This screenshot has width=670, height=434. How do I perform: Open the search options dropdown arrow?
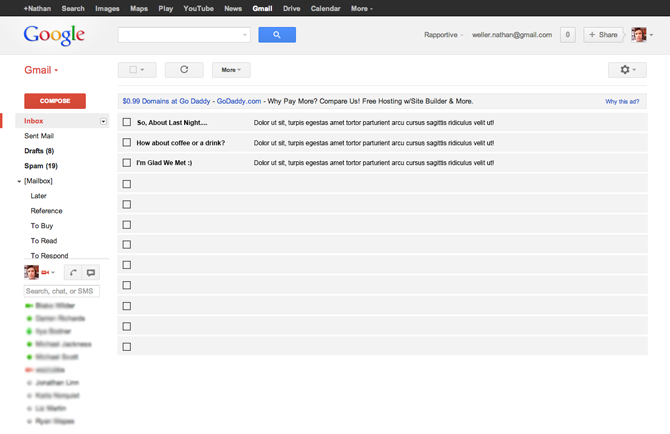(x=244, y=35)
